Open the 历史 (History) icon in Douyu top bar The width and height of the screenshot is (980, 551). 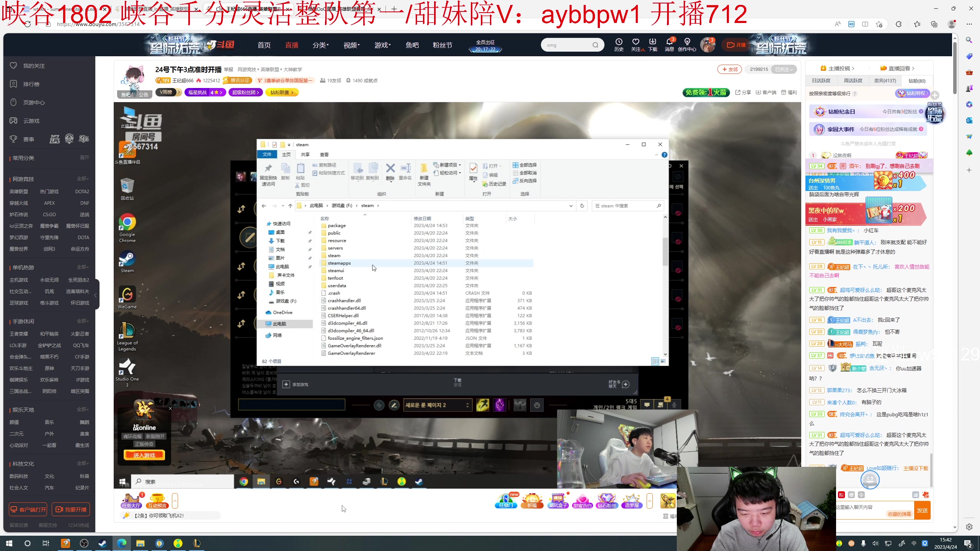618,44
